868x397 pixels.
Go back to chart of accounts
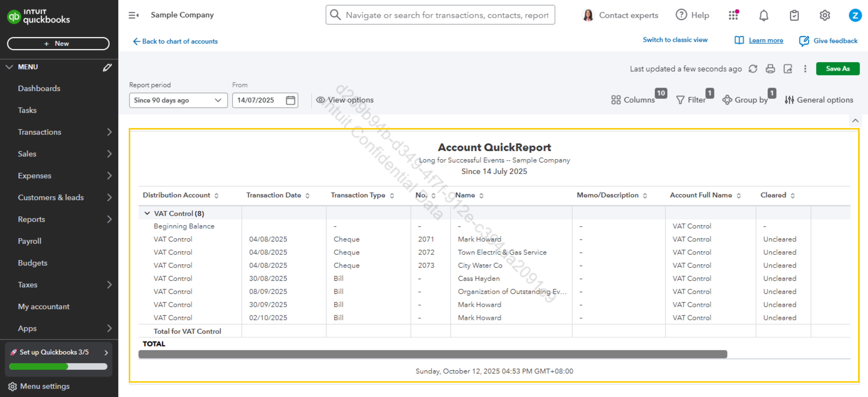[175, 41]
